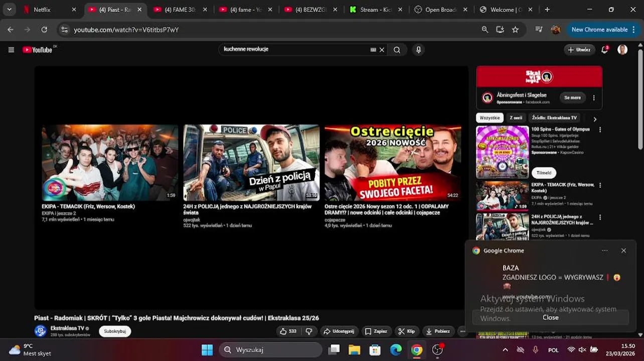This screenshot has width=644, height=361.
Task: Click the Se mere ad button
Action: click(572, 98)
